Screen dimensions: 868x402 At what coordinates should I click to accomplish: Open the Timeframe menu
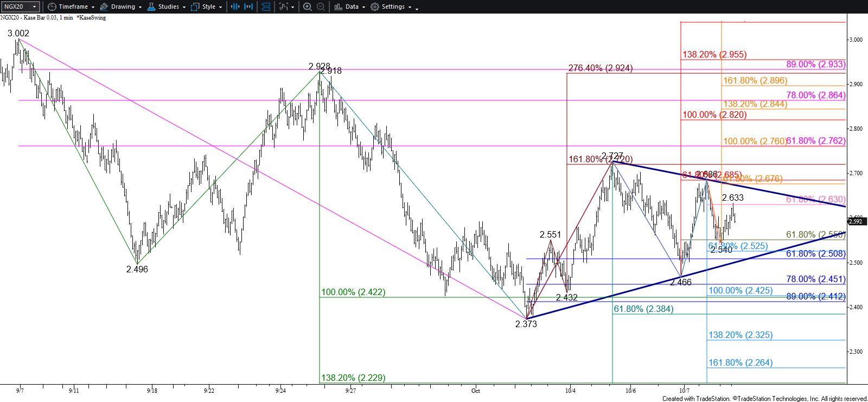pos(73,7)
